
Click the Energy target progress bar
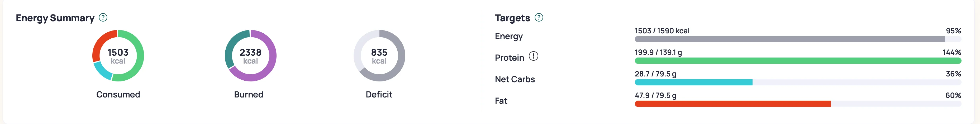click(798, 39)
